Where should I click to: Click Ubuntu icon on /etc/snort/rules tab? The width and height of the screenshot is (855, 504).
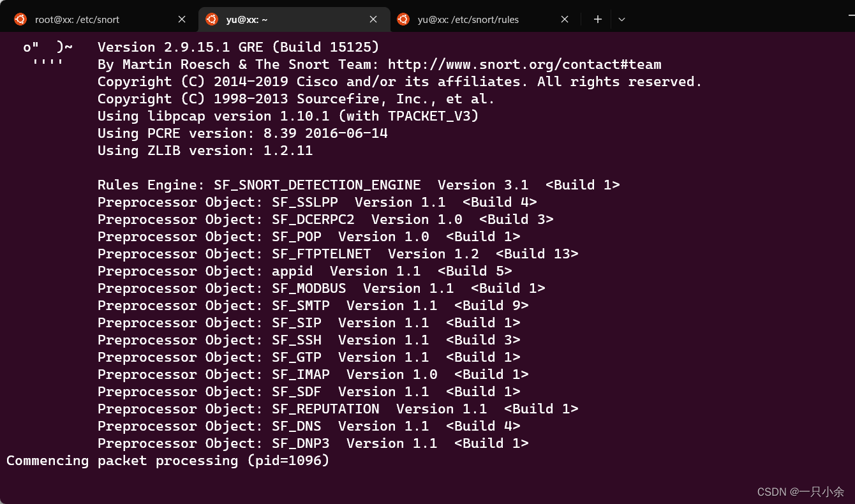pos(403,19)
